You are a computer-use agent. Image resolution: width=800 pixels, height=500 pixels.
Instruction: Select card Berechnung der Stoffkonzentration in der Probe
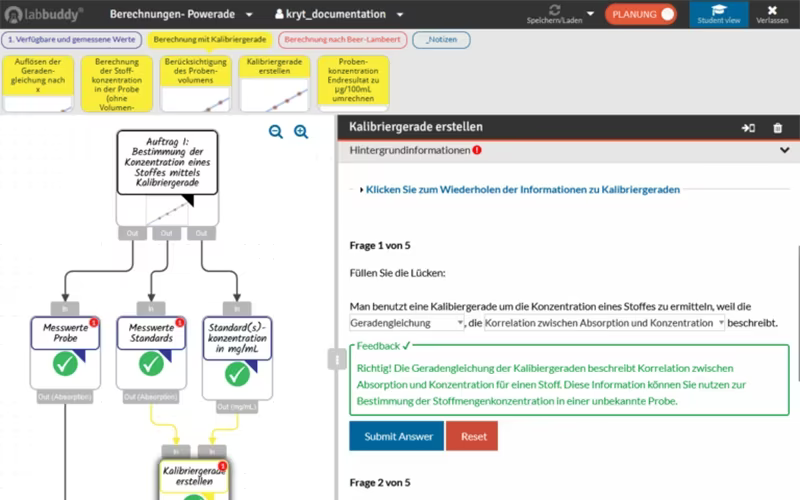point(117,84)
